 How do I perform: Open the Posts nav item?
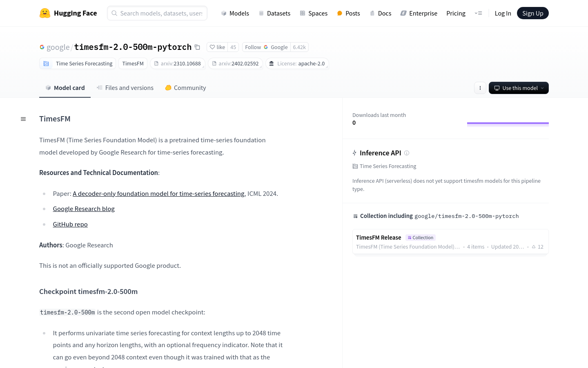[x=348, y=13]
